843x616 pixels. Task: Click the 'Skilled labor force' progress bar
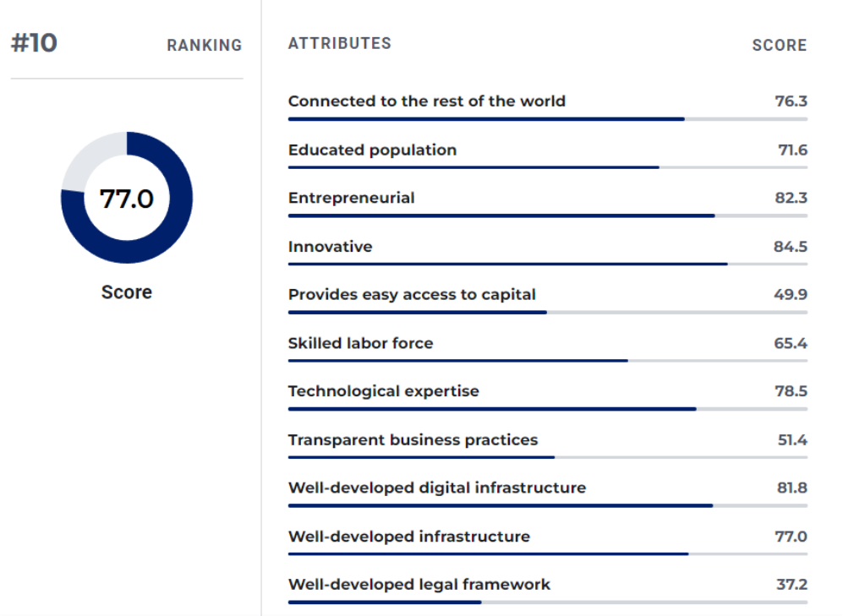pos(457,361)
